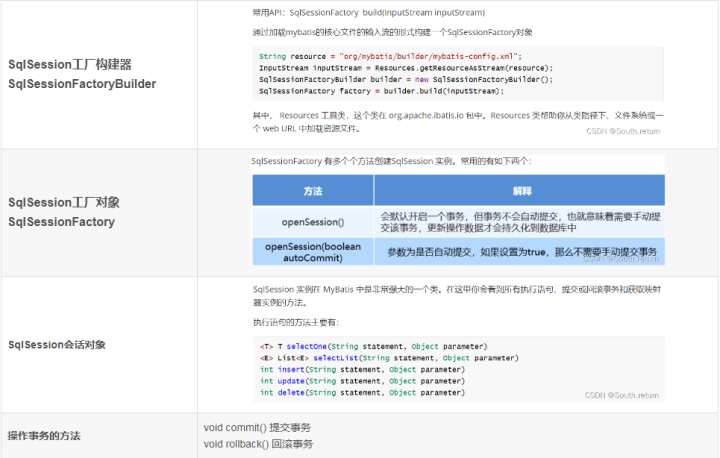This screenshot has height=458, width=720.
Task: Click the code line containing 'selectOne'
Action: pos(373,346)
